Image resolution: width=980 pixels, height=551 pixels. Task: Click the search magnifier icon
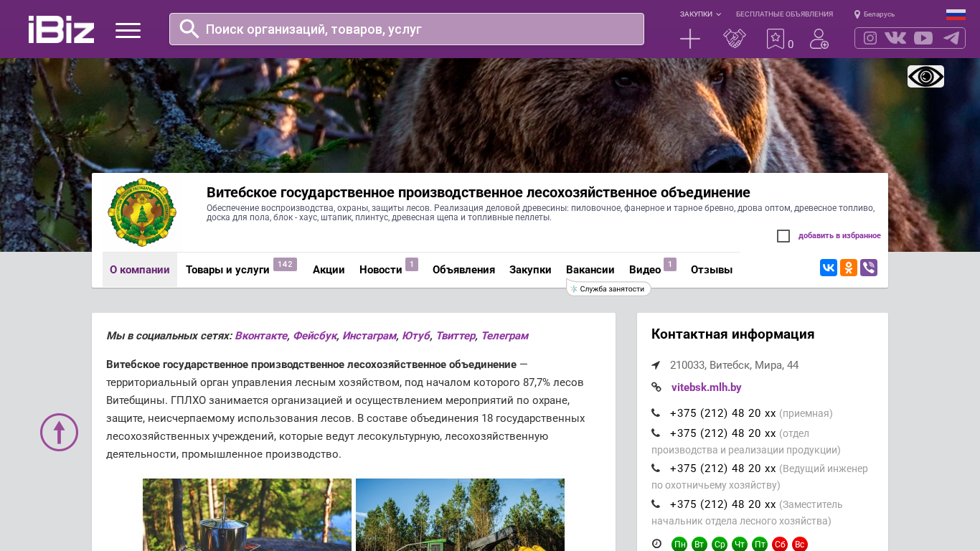tap(189, 29)
